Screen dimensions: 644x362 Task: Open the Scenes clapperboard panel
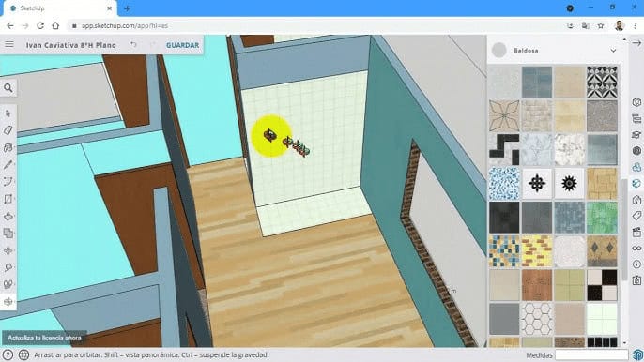pos(636,233)
